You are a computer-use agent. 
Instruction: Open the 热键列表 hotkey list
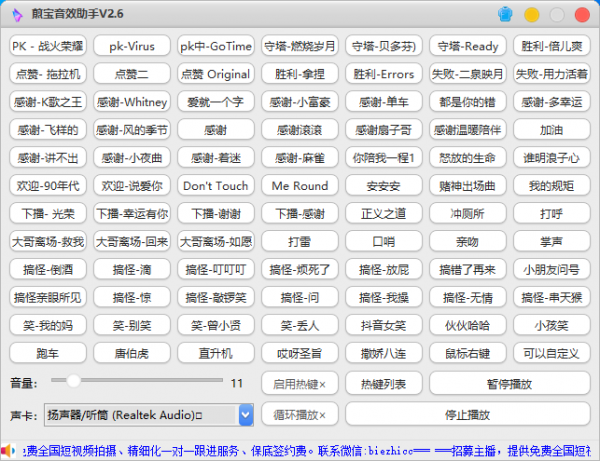tap(384, 384)
